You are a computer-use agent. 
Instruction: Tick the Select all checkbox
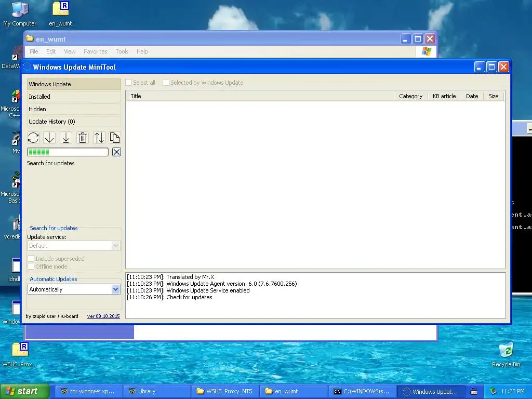[x=129, y=83]
